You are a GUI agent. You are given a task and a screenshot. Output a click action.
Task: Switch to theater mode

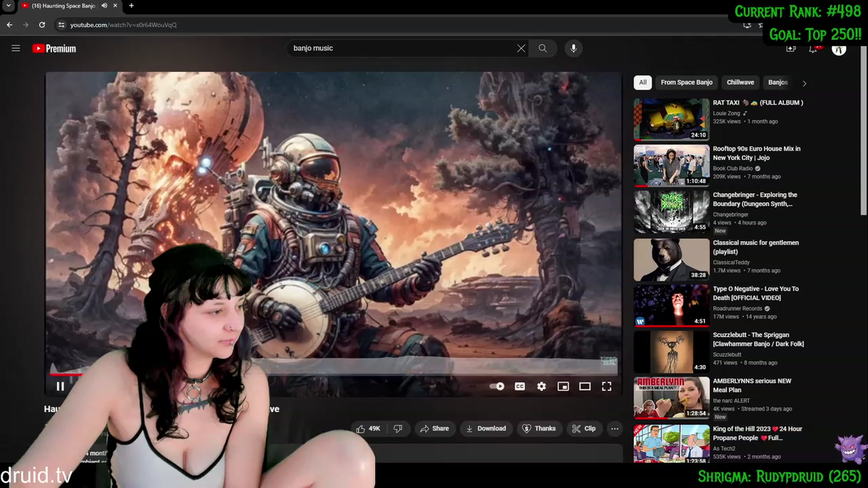click(585, 386)
